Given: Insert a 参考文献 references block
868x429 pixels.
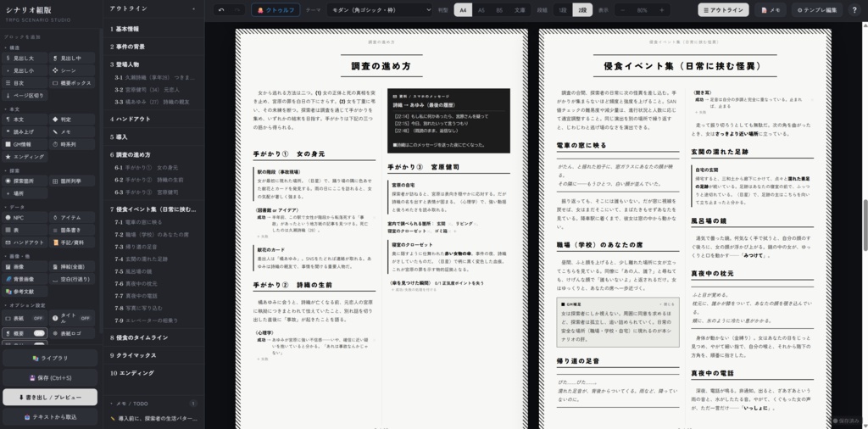Looking at the screenshot, I should [25, 291].
